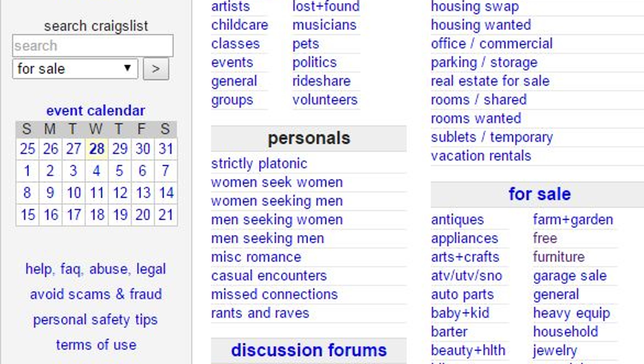Open the 'free' for-sale listing
644x364 pixels.
545,238
